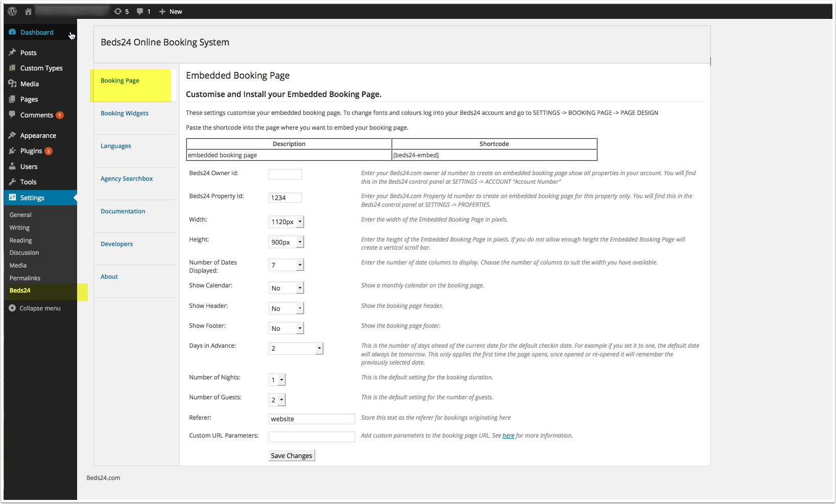Image resolution: width=836 pixels, height=504 pixels.
Task: Follow the 'here' link for URL parameters
Action: tap(508, 436)
